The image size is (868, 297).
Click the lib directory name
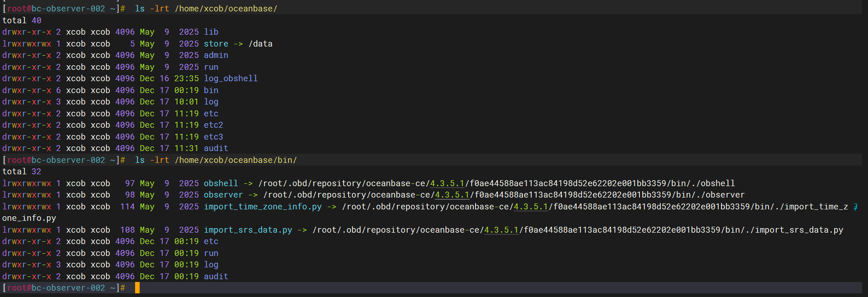tap(211, 32)
